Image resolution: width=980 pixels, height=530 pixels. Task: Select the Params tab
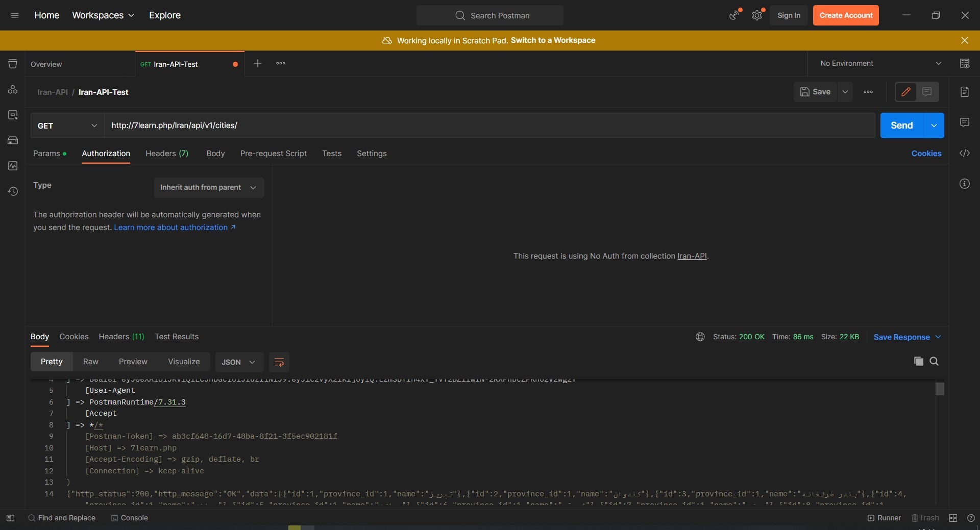(50, 154)
